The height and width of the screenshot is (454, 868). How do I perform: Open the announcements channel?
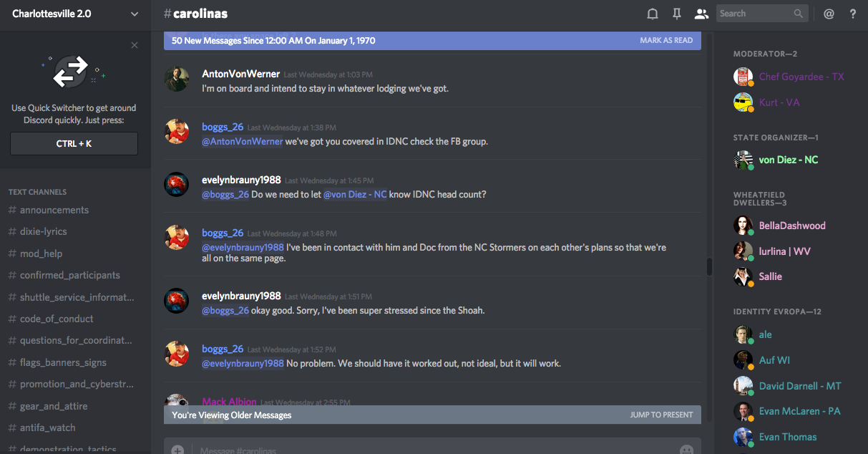(x=54, y=210)
